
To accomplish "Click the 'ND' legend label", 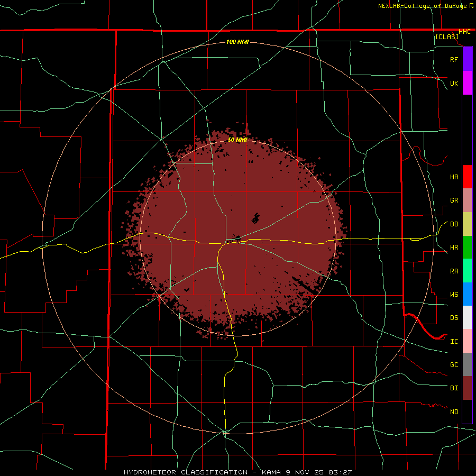I will (x=454, y=411).
